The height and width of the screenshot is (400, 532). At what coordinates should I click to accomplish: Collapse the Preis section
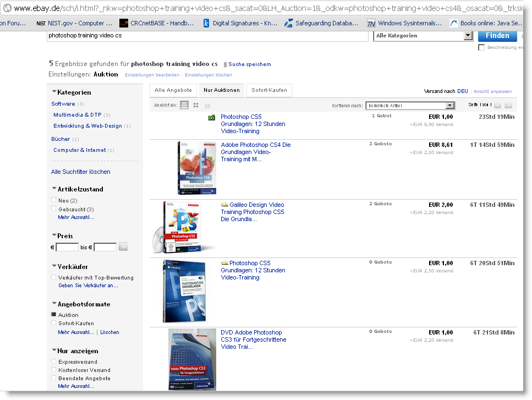coord(54,235)
